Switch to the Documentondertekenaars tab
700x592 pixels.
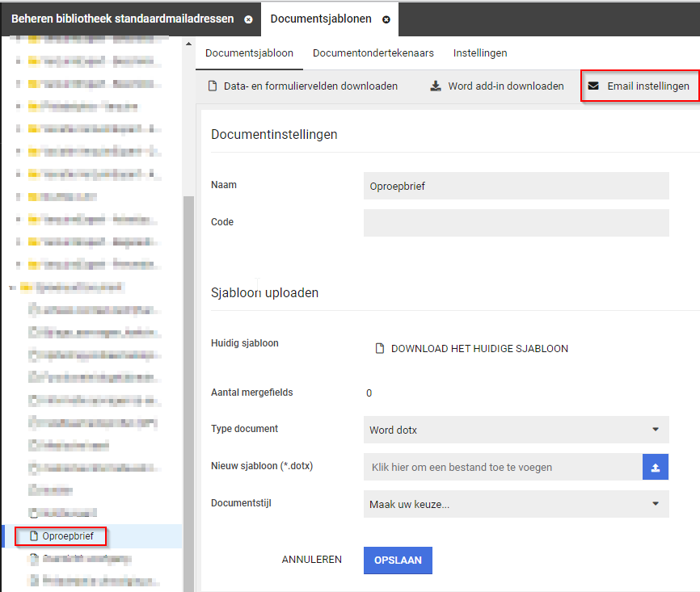(x=373, y=53)
